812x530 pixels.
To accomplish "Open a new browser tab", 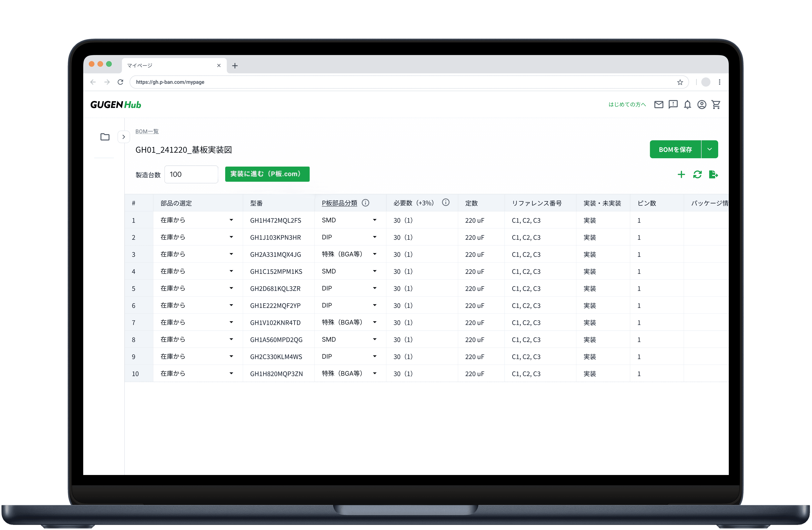I will (235, 66).
